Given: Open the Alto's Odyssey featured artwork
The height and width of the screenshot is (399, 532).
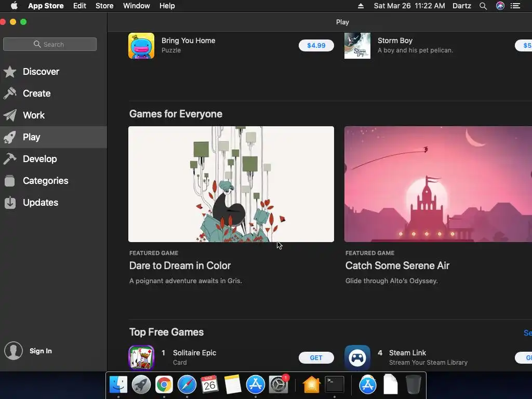Looking at the screenshot, I should [438, 184].
